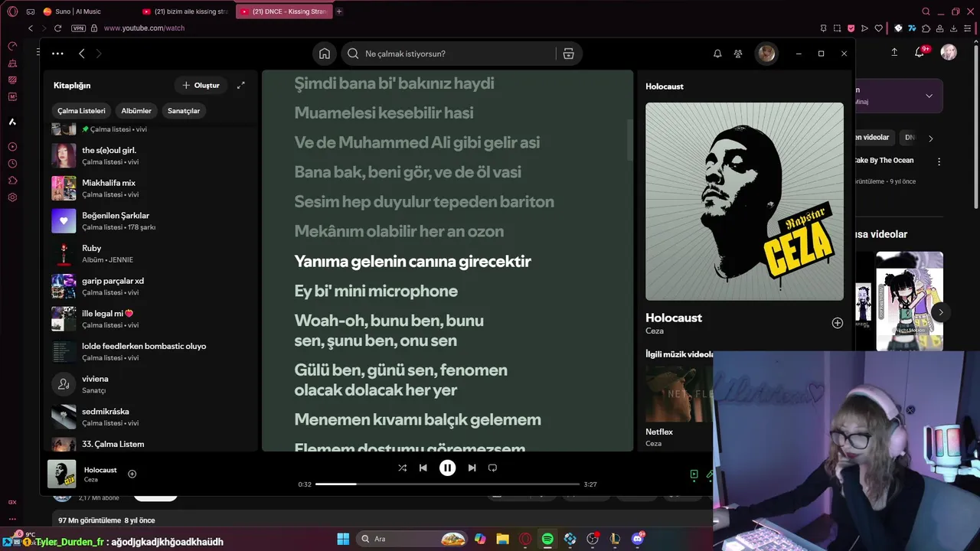
Task: Pause the playing song
Action: (x=447, y=468)
